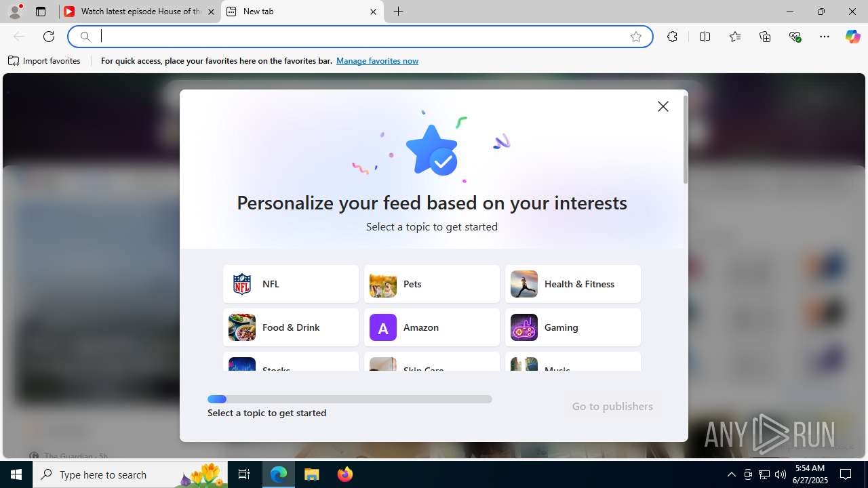The image size is (868, 488).
Task: Open a new tab with plus button
Action: click(x=399, y=12)
